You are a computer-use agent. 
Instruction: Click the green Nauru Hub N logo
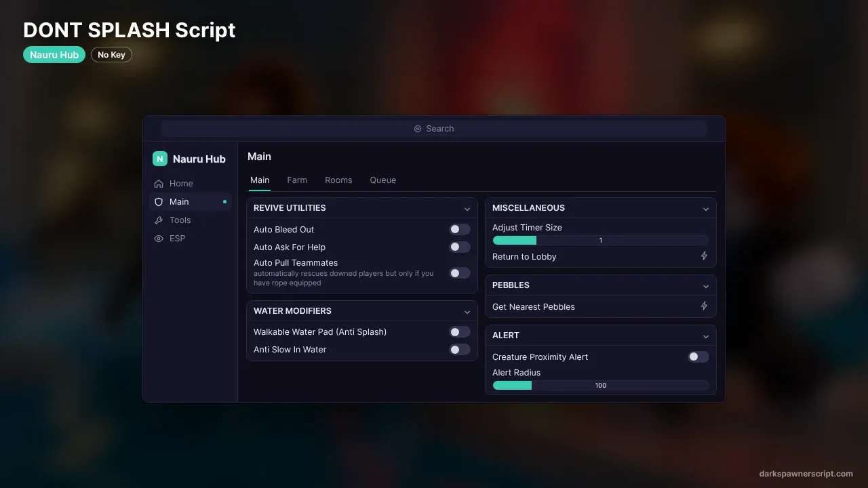(160, 159)
